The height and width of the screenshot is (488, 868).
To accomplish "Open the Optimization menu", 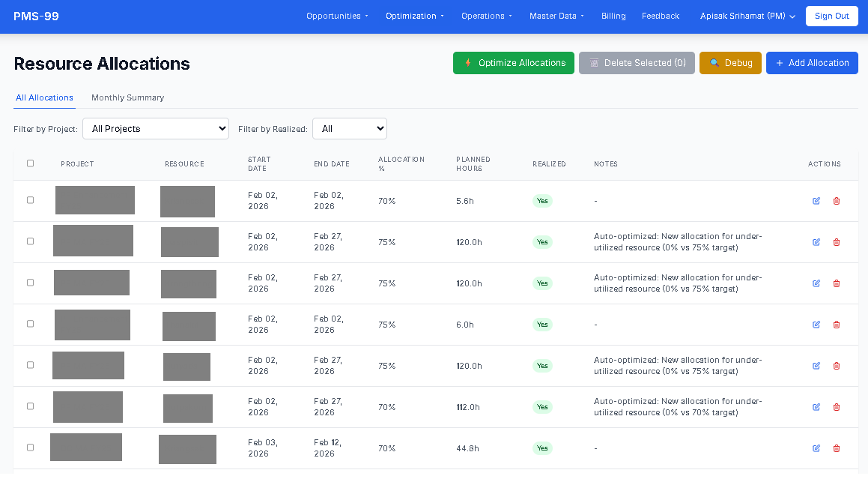I will tap(414, 16).
